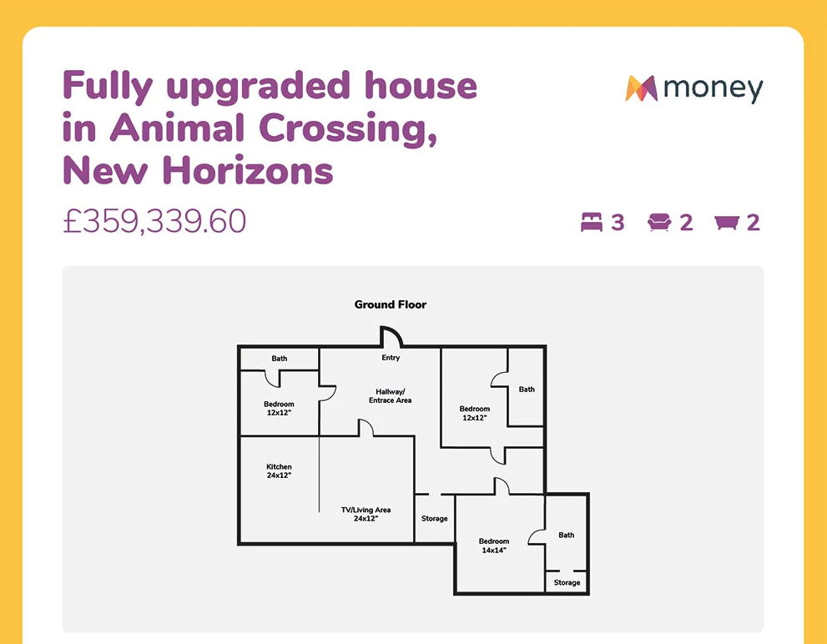Click the Bath beside the 14x14 bedroom
The width and height of the screenshot is (827, 644).
pos(567,536)
